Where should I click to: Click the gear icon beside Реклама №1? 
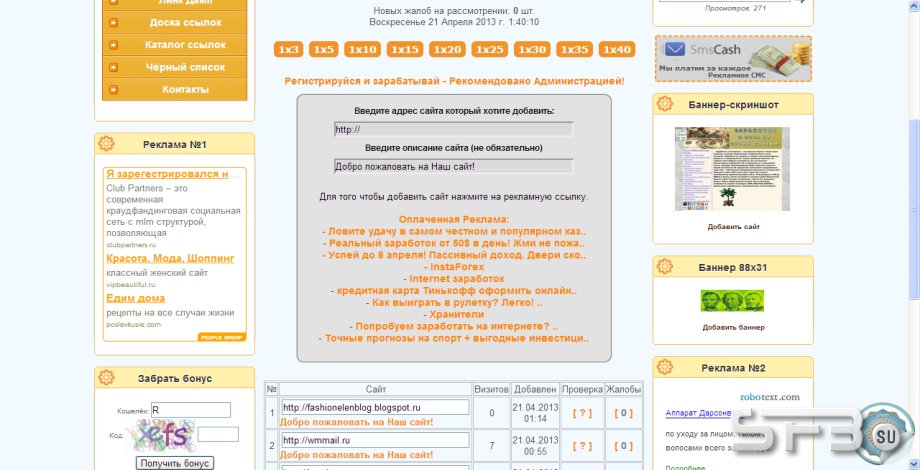106,144
